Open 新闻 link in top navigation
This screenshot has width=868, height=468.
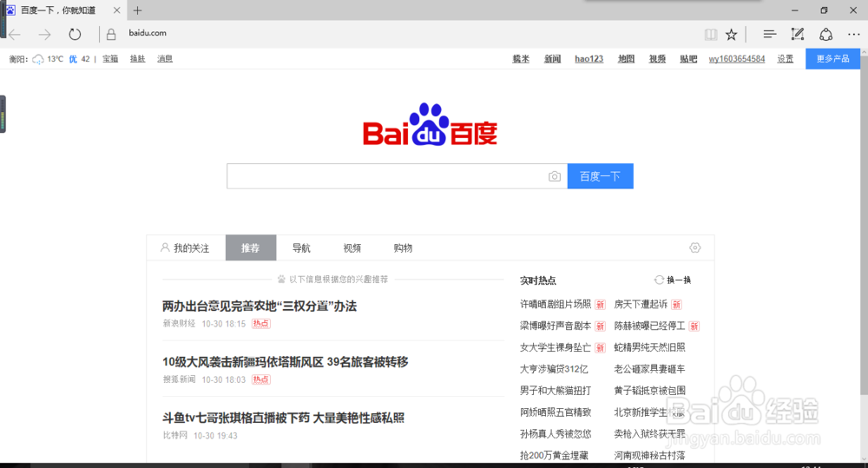point(552,59)
